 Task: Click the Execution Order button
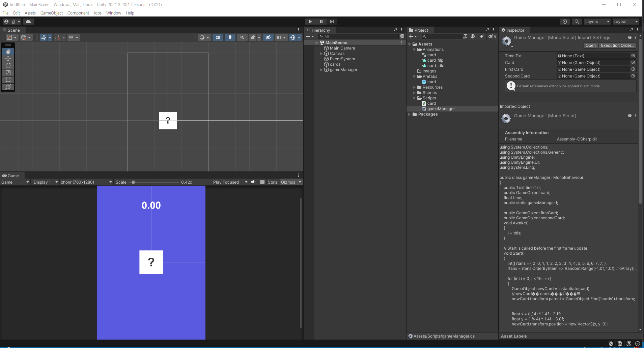click(x=618, y=45)
